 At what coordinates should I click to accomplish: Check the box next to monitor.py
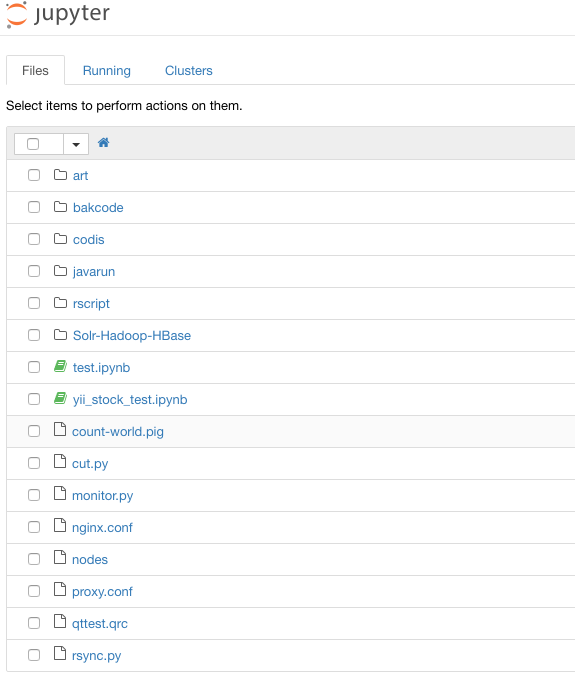[x=34, y=495]
